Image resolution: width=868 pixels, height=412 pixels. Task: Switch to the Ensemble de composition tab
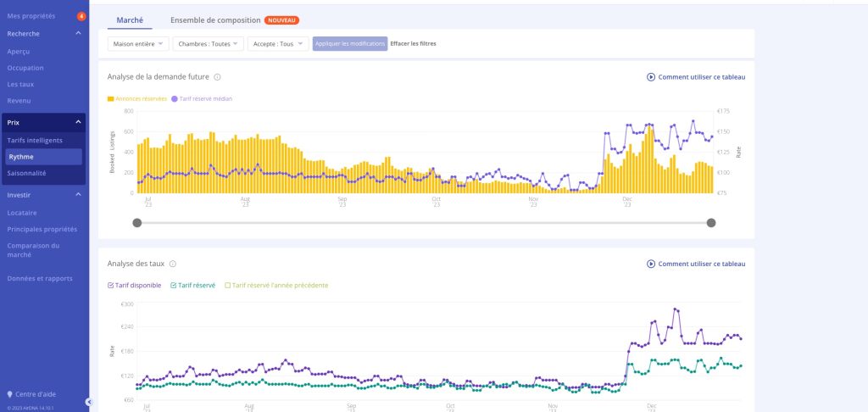[x=215, y=19]
